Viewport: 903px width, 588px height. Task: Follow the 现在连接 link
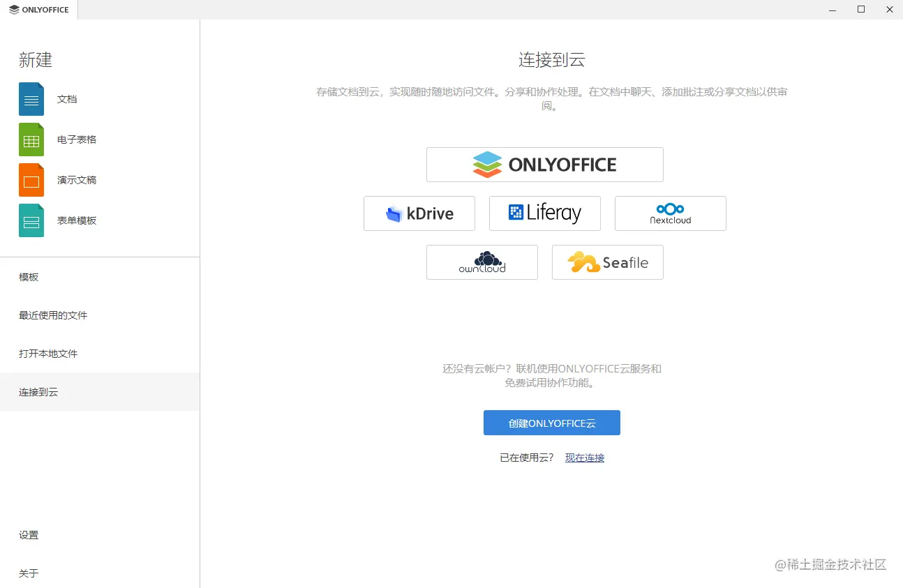tap(585, 458)
